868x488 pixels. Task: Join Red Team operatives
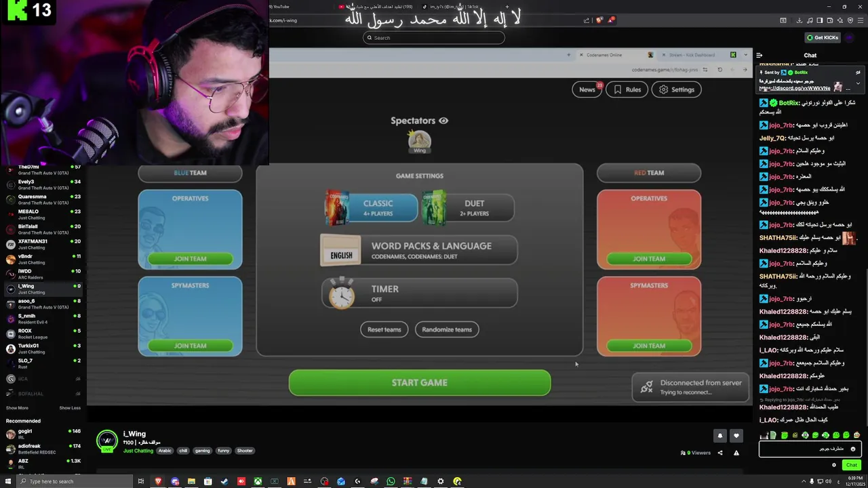649,258
